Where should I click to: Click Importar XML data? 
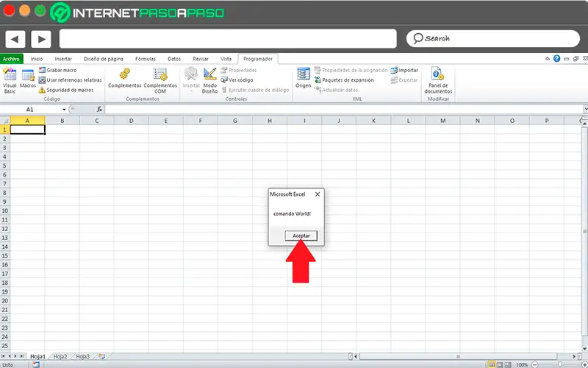pos(404,70)
